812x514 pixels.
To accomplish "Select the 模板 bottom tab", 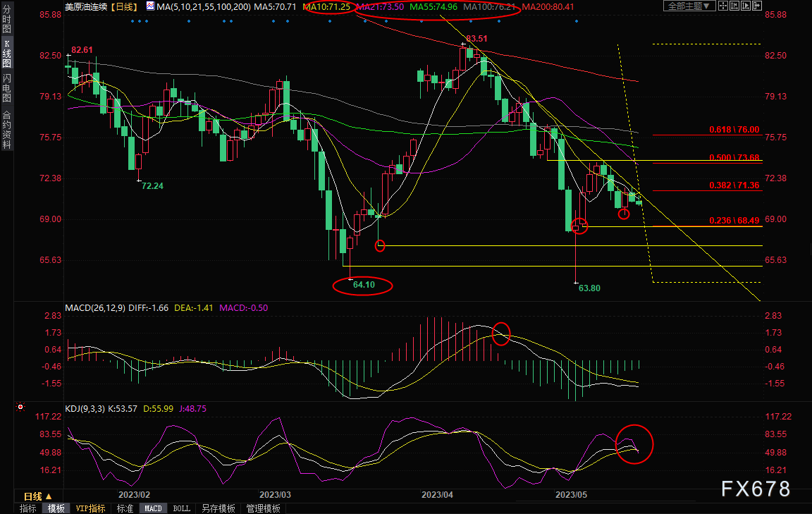I will [x=56, y=508].
